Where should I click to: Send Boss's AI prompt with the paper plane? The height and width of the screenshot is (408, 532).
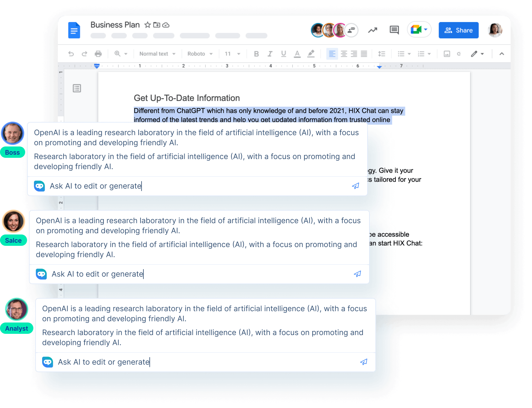click(x=355, y=186)
